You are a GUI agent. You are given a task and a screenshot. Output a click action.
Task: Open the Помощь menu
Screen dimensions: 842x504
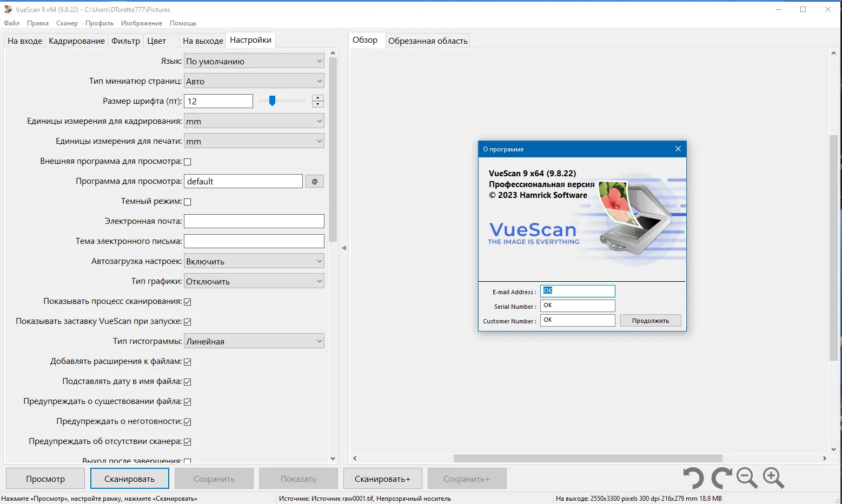(183, 23)
